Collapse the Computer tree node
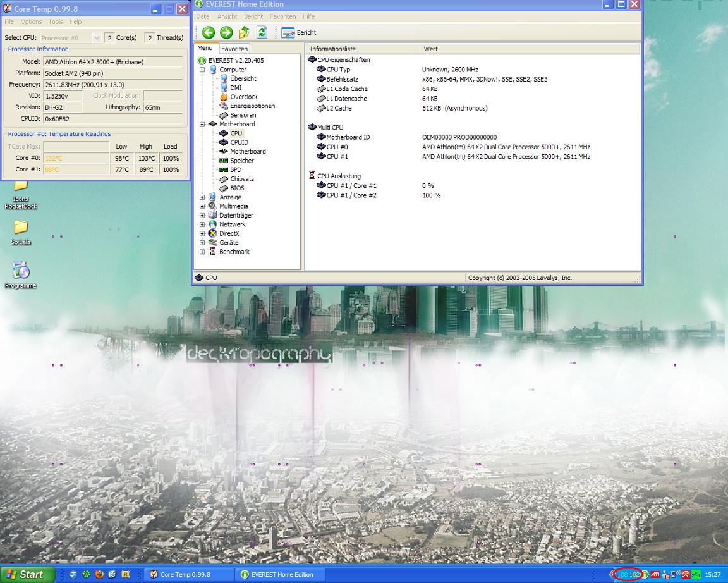This screenshot has width=728, height=583. [x=202, y=70]
